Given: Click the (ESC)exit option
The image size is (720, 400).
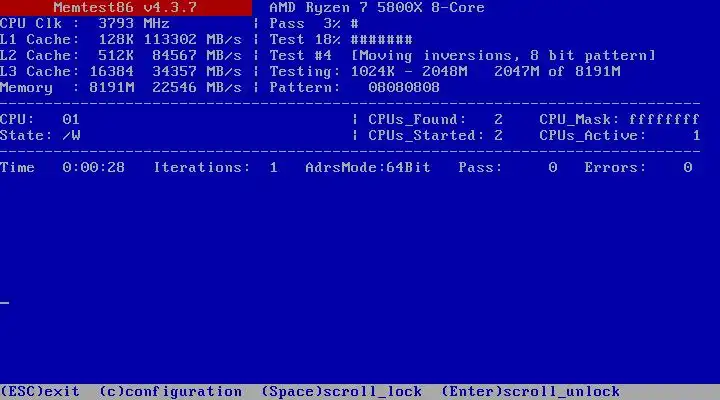Looking at the screenshot, I should coord(40,392).
